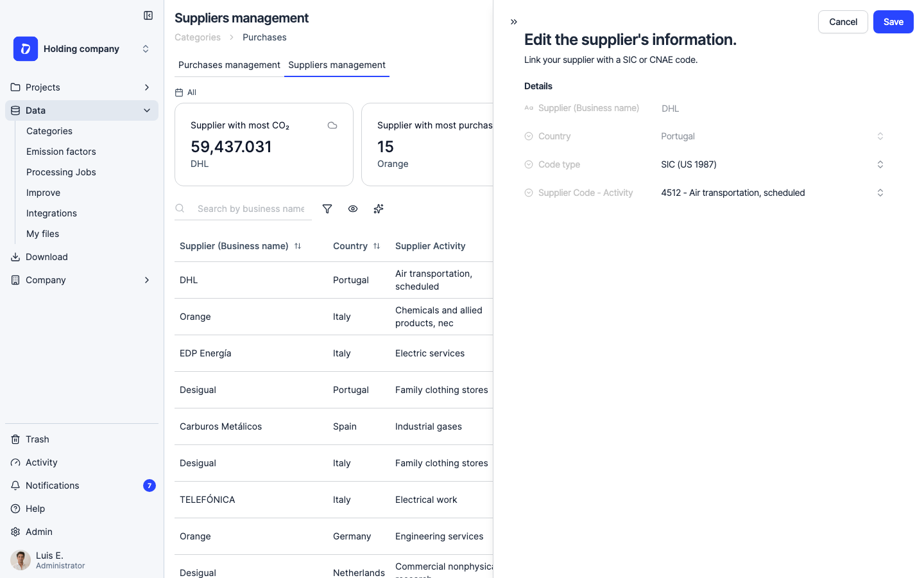Click the Country field label icon
Viewport: 924px width, 578px height.
click(529, 136)
